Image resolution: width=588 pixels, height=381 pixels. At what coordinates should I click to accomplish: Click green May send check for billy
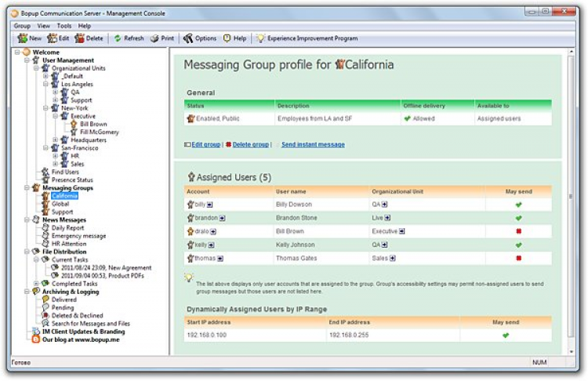[517, 204]
